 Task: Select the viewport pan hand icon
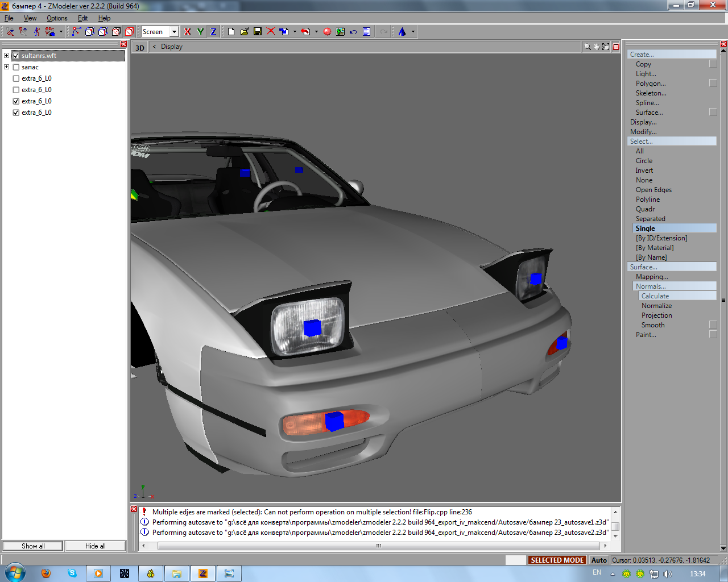coord(596,47)
